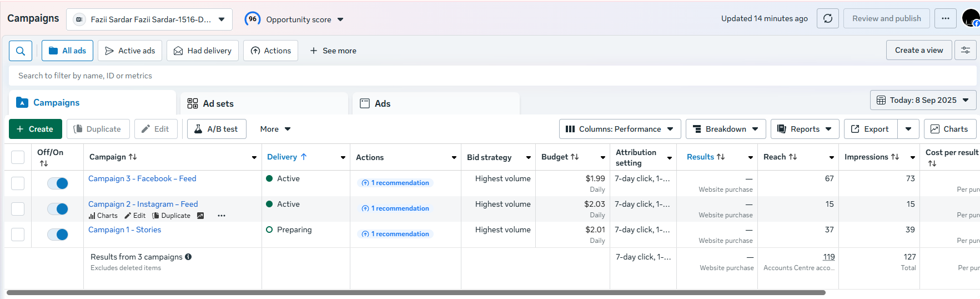The height and width of the screenshot is (299, 980).
Task: Click the info icon beside Results from 3 campaigns
Action: 188,257
